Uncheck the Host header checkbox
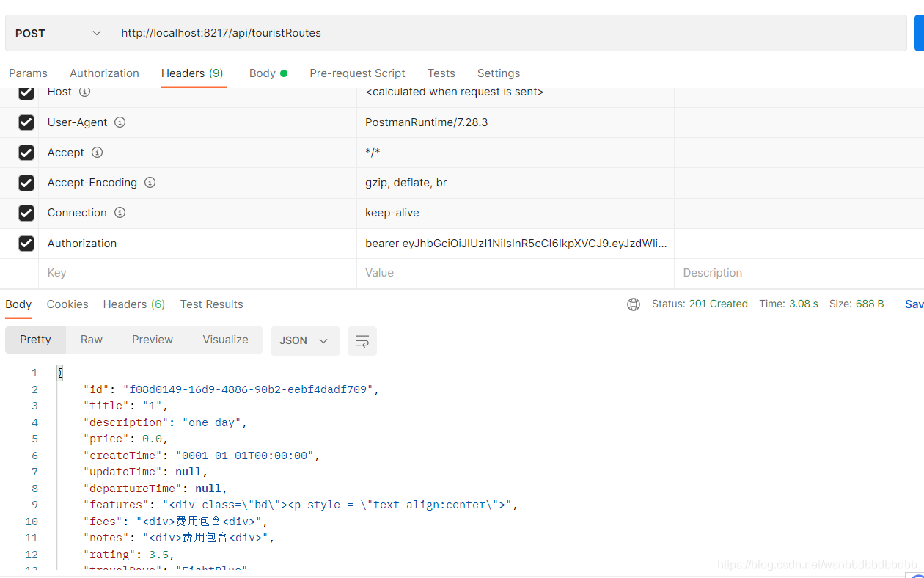Viewport: 924px width, 578px height. click(26, 92)
